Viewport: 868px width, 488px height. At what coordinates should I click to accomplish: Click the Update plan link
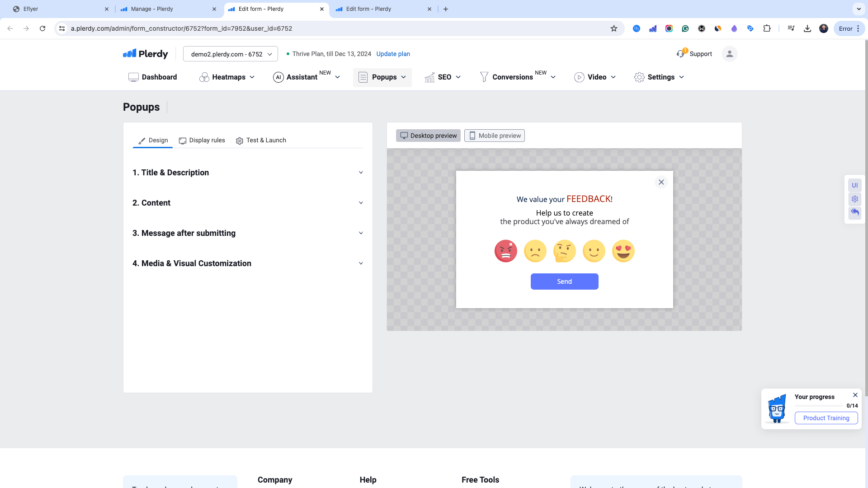click(x=393, y=54)
